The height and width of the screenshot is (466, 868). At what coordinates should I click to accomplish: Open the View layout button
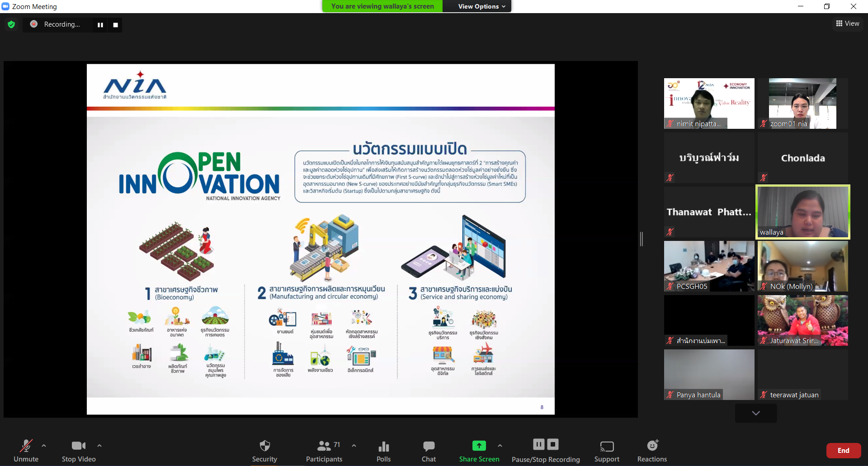[848, 24]
